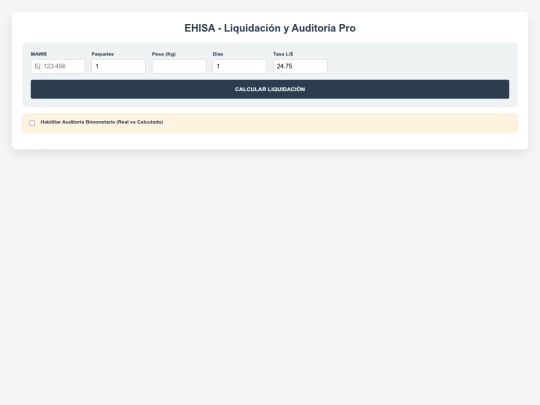Run the CALCULAR LIQUIDACIÓN button
The image size is (540, 405).
tap(270, 89)
